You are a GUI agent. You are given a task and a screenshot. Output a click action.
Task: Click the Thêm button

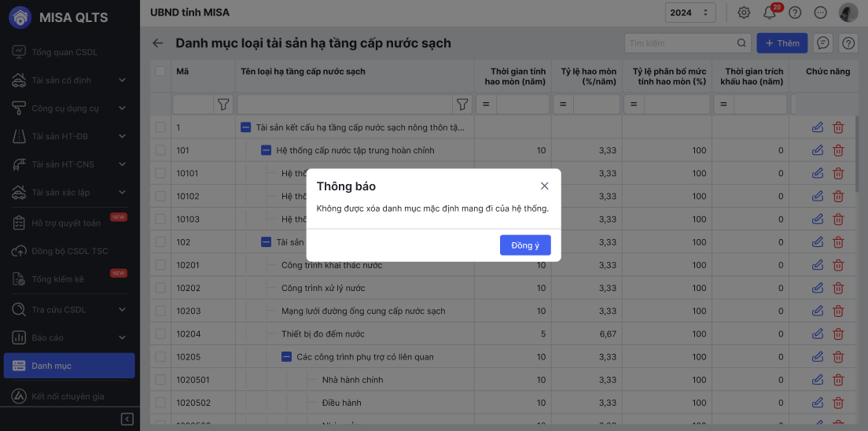(782, 43)
